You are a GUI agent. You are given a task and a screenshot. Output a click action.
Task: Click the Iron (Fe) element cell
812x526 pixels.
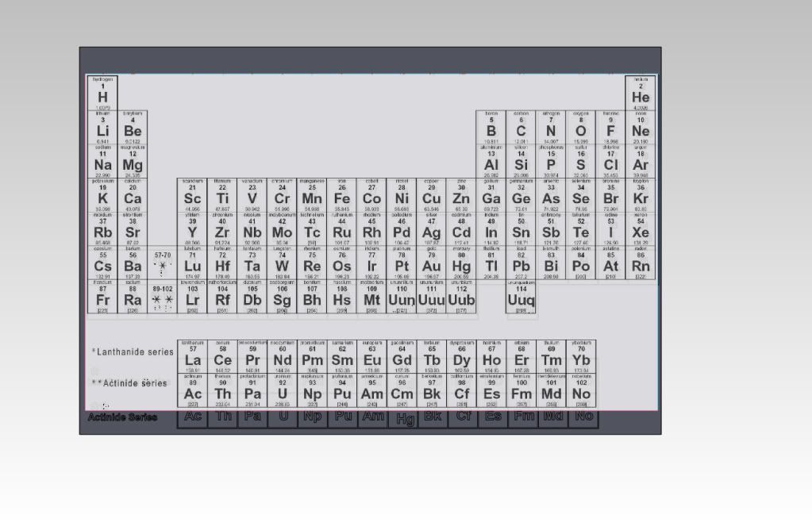[x=341, y=195]
